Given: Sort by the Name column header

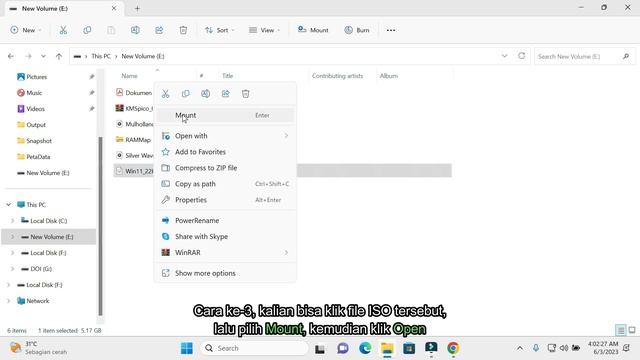Looking at the screenshot, I should 129,76.
